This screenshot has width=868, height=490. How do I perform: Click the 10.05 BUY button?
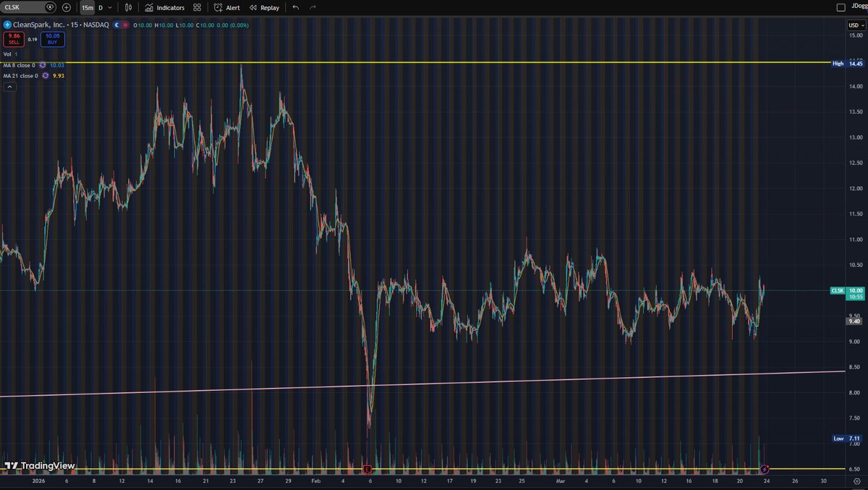[54, 39]
